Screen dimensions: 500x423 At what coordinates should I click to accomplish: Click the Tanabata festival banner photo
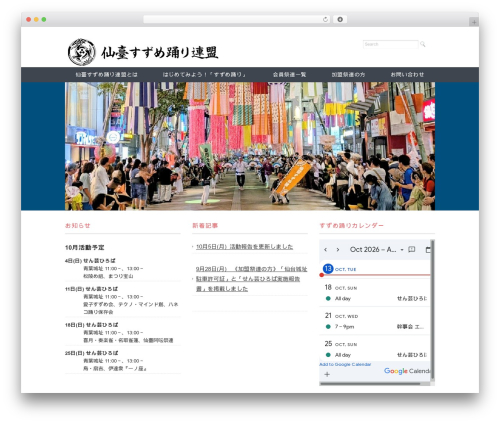pyautogui.click(x=250, y=146)
